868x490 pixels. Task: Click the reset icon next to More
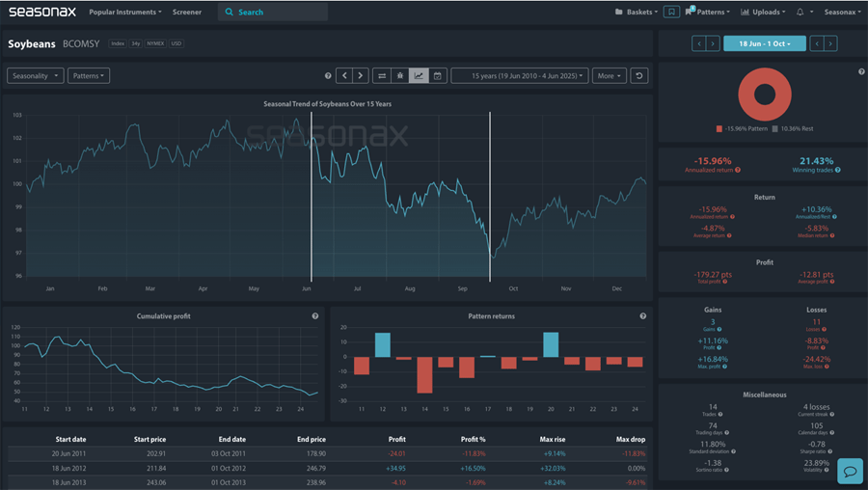click(x=640, y=75)
